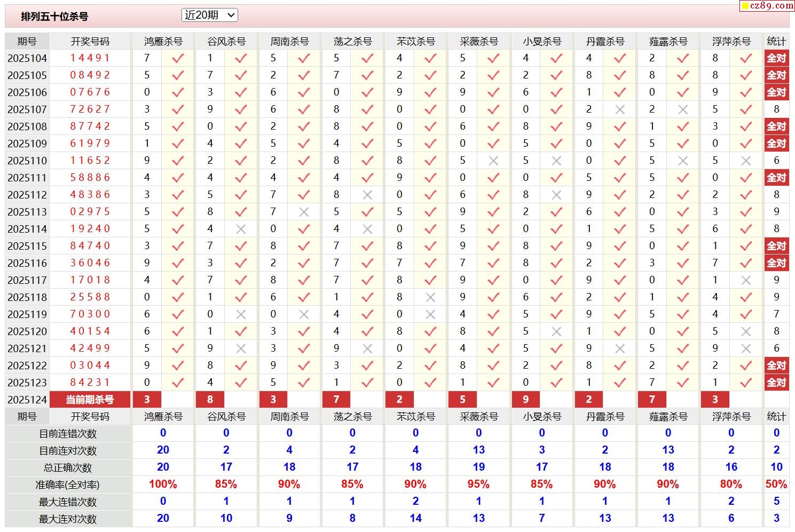Click the 全对 badge in row 2025111
Screen dimensions: 795x532
pos(776,178)
